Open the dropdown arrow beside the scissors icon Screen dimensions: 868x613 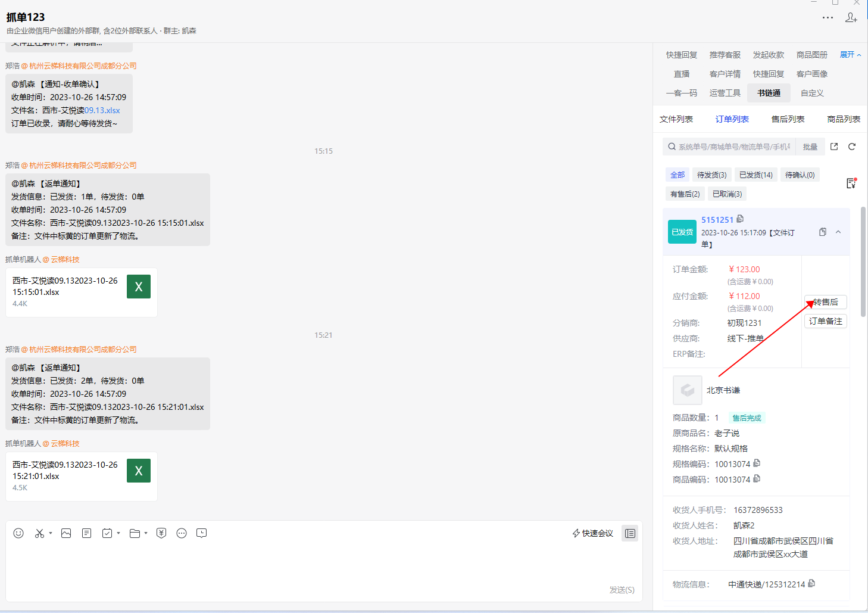tap(51, 533)
